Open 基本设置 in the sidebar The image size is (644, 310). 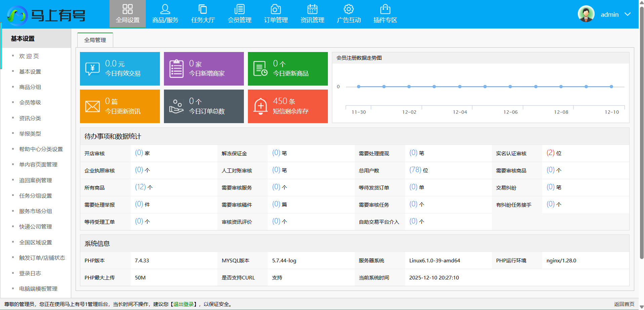[30, 72]
